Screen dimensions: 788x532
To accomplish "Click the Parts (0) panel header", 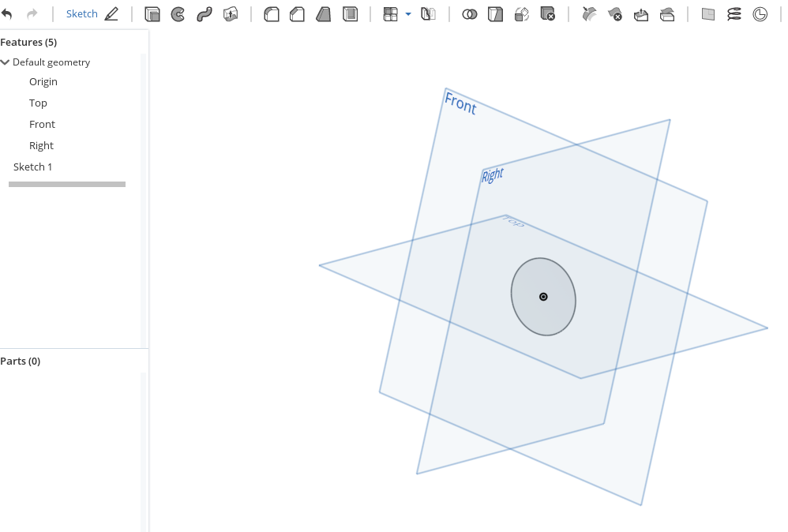I will [x=21, y=361].
